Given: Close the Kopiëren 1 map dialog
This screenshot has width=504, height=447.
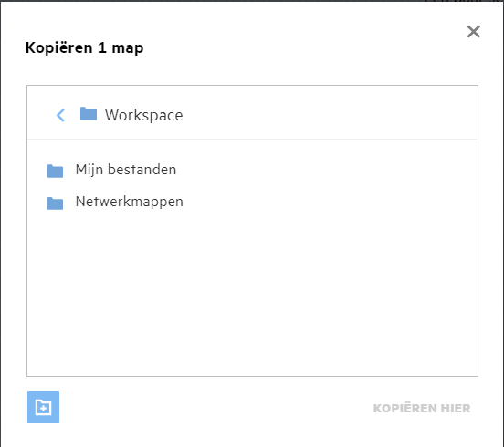Looking at the screenshot, I should (x=474, y=31).
